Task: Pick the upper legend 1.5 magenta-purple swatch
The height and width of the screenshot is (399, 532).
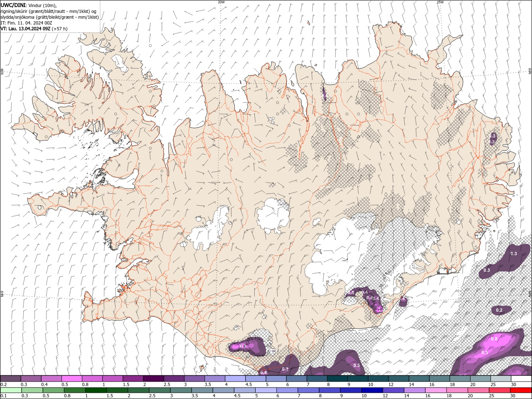Action: pyautogui.click(x=133, y=379)
